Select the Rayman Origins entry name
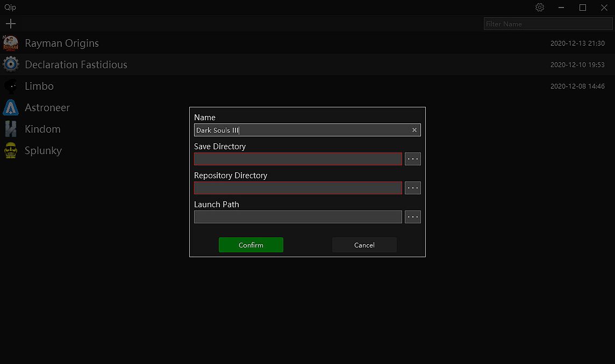Screen dimensions: 615x364 (x=62, y=43)
